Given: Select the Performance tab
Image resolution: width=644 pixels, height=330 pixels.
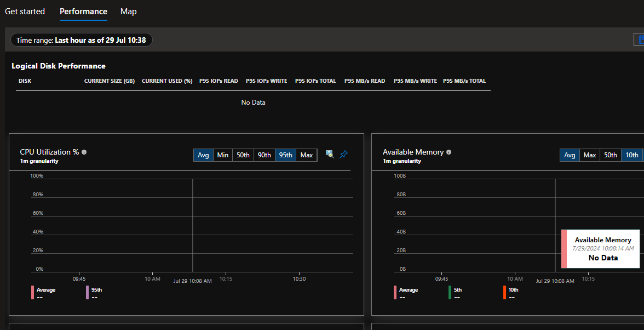Looking at the screenshot, I should 83,12.
